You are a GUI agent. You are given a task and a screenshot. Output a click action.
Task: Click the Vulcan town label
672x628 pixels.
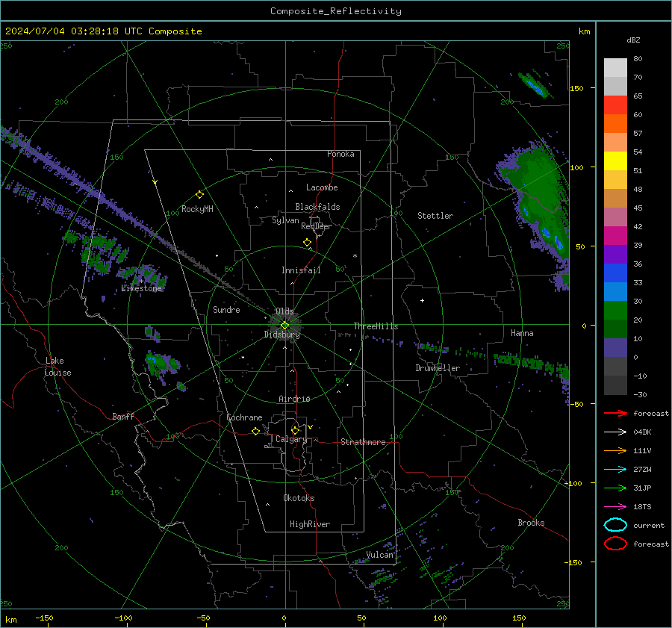379,555
